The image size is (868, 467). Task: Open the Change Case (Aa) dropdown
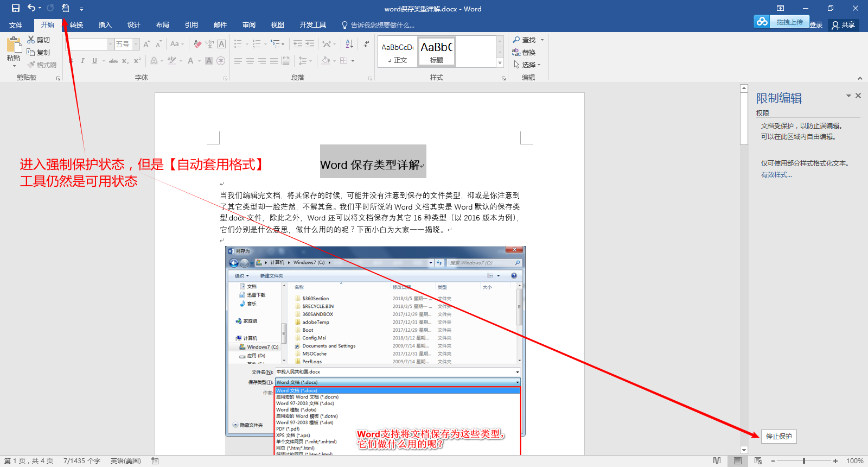(177, 44)
